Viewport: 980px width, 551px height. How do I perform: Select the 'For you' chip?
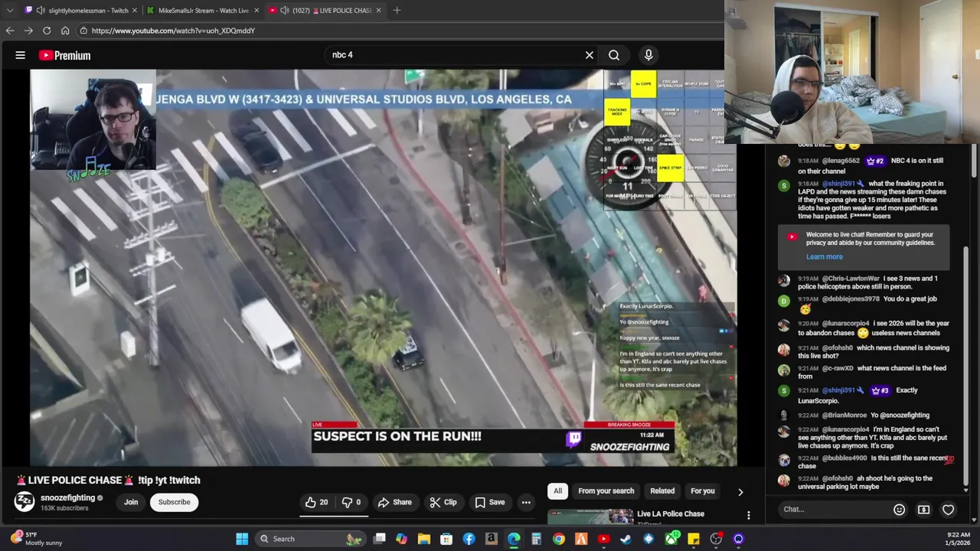[x=702, y=491]
